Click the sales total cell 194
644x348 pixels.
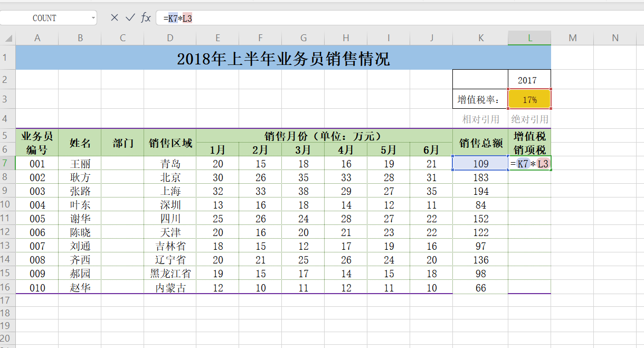(480, 191)
